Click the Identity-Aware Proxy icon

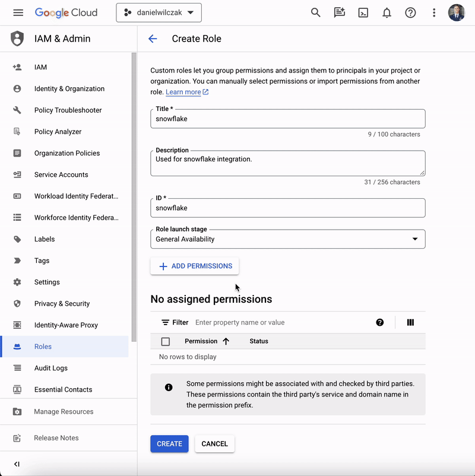17,325
